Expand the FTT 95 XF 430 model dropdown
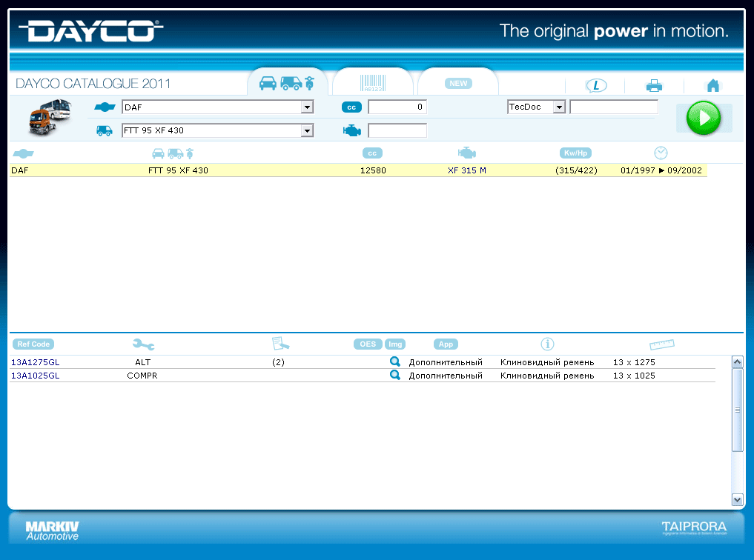The width and height of the screenshot is (754, 560). [x=307, y=130]
